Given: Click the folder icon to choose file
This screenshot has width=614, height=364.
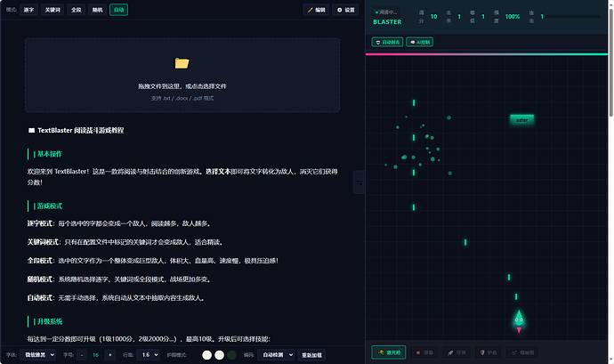Looking at the screenshot, I should point(182,63).
